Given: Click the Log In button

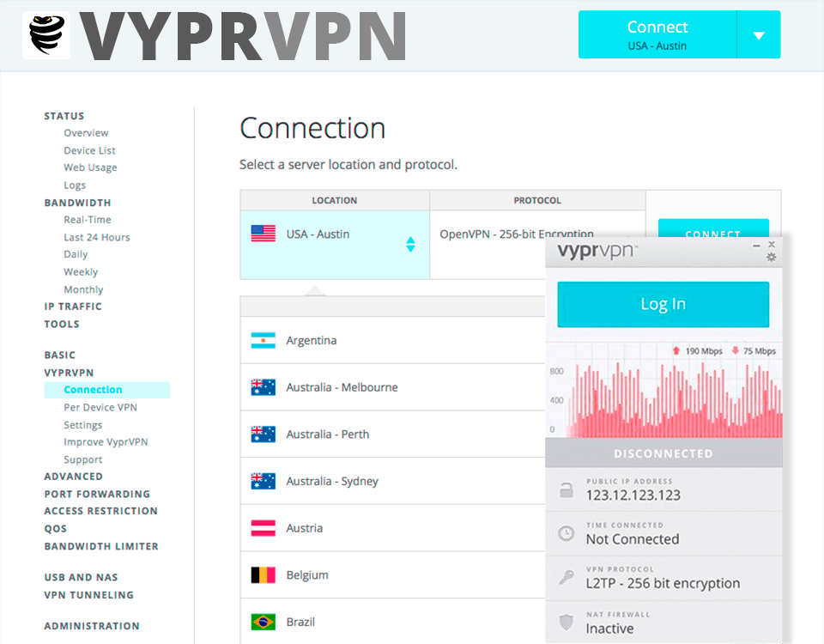Looking at the screenshot, I should (663, 304).
